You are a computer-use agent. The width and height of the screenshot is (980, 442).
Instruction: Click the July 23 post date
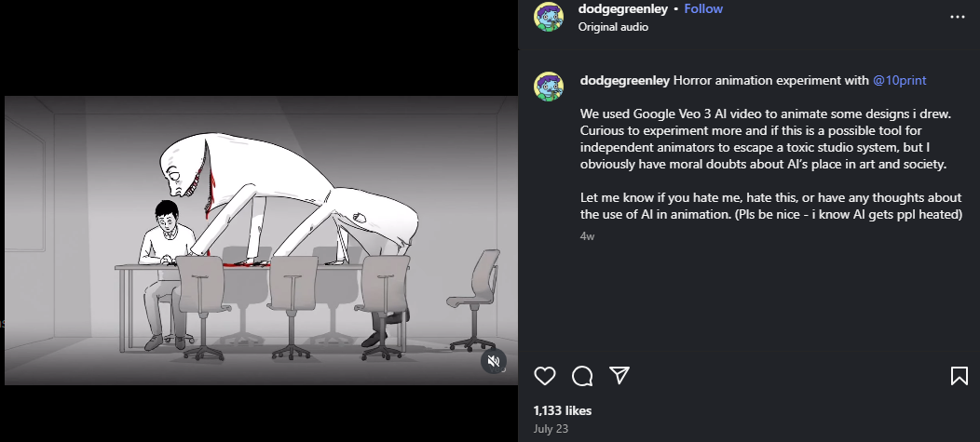click(551, 429)
